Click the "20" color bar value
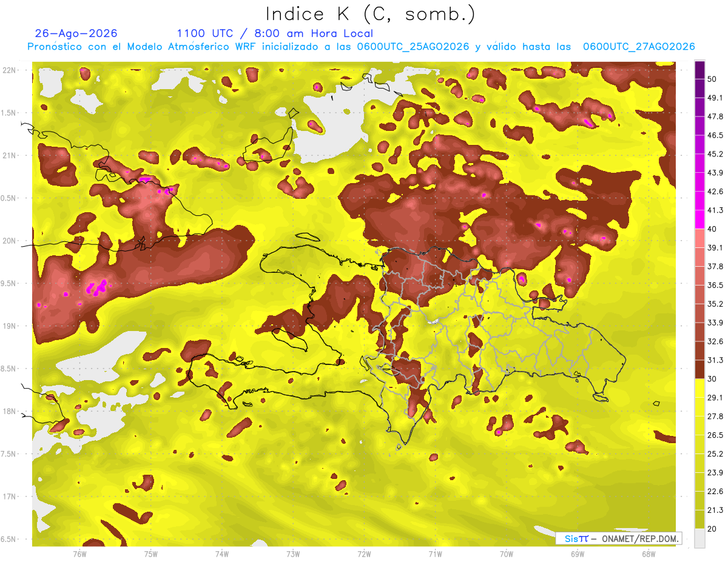 (x=713, y=528)
